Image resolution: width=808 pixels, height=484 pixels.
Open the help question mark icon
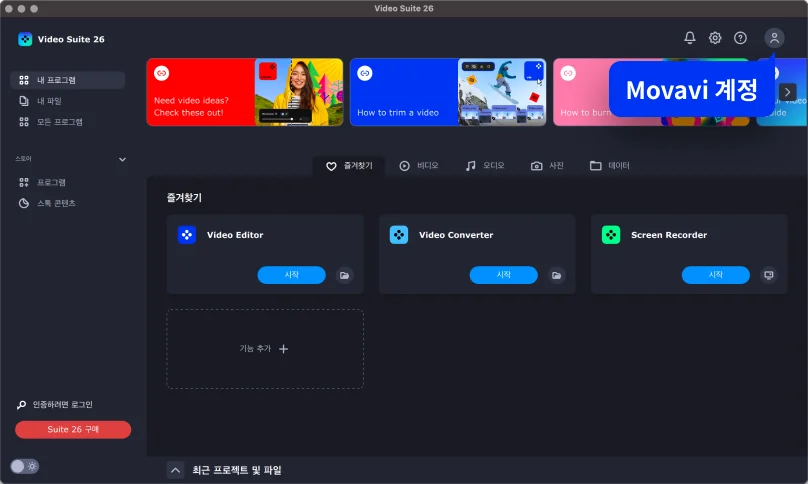(740, 38)
